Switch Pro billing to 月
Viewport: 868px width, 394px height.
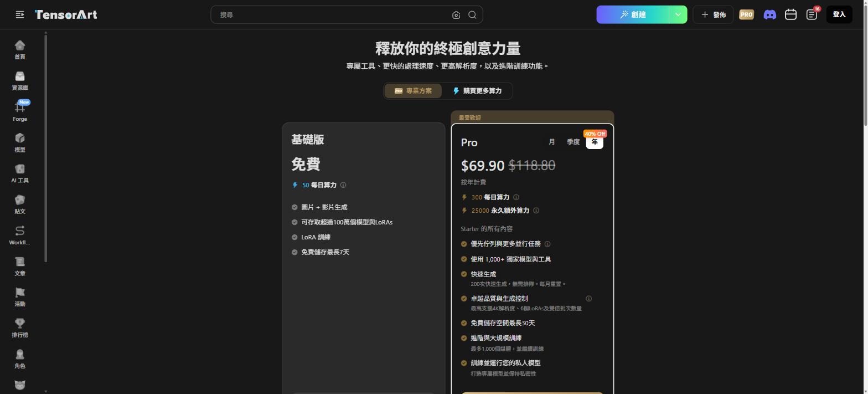click(x=551, y=142)
